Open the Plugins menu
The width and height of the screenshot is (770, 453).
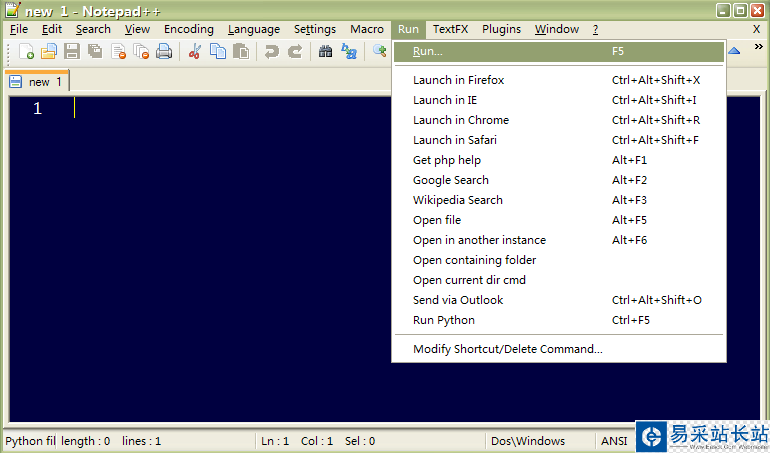tap(501, 29)
